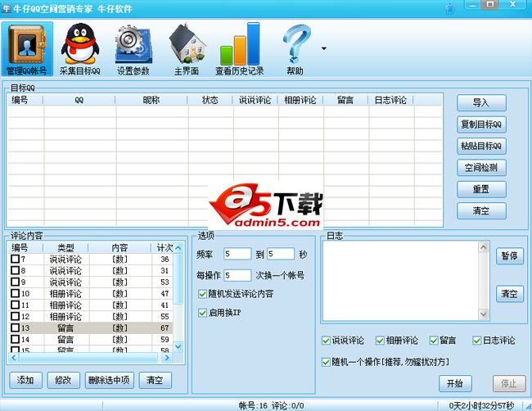
Task: Check the checkbox for comment row 10
Action: click(x=15, y=293)
